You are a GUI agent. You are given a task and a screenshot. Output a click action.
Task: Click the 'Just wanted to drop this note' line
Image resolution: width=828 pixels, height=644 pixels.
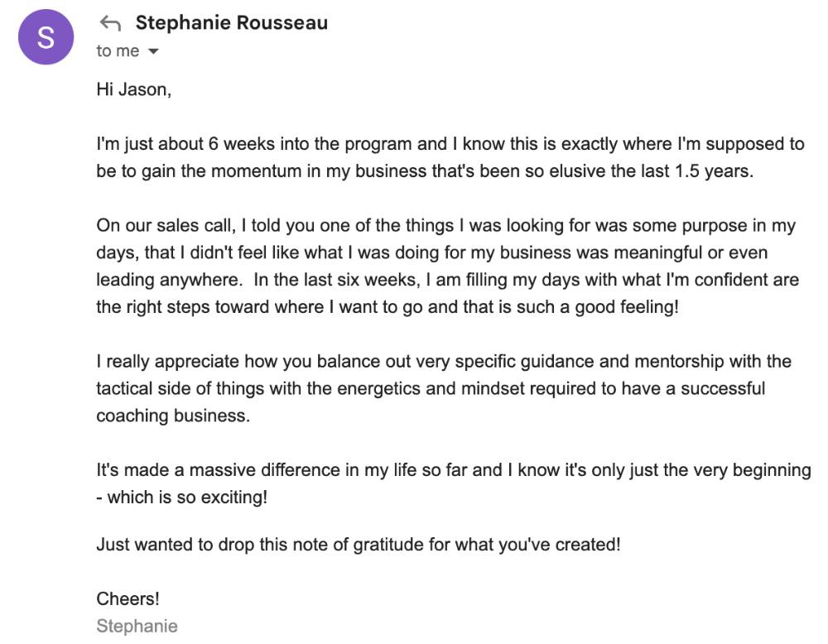[358, 544]
